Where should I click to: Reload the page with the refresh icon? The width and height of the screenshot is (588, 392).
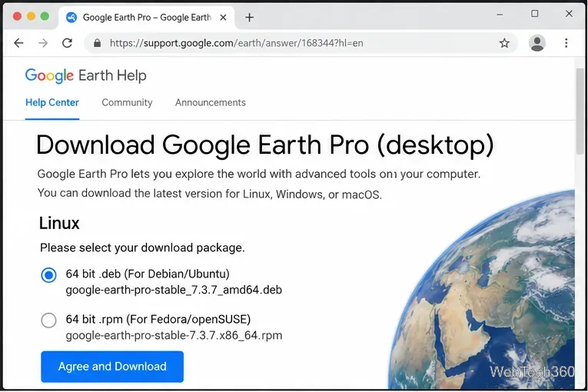click(x=67, y=43)
